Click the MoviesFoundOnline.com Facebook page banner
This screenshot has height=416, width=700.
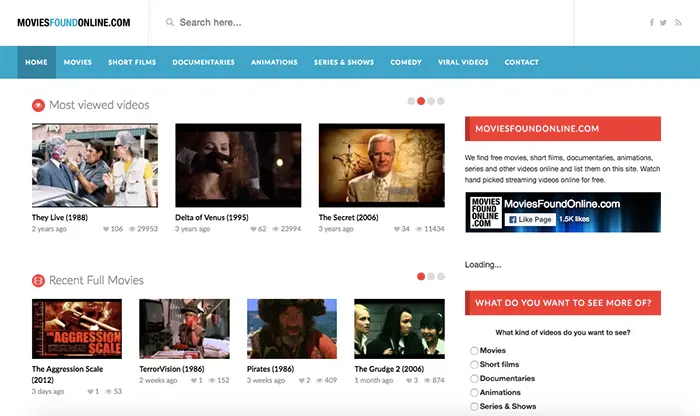tap(563, 212)
